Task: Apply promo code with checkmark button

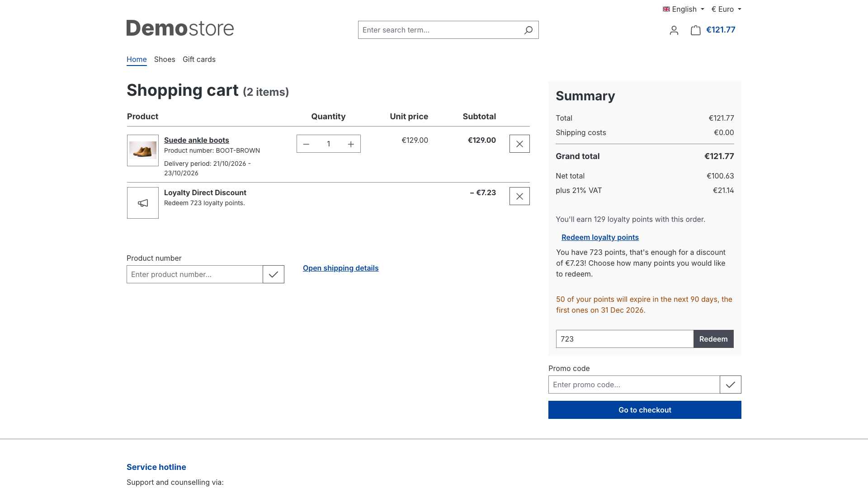Action: [731, 385]
